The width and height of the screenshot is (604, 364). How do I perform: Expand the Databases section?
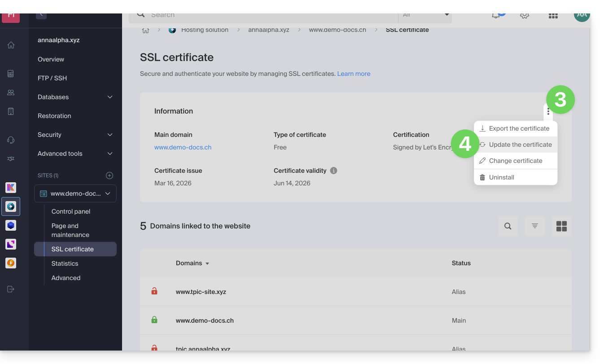(x=109, y=97)
